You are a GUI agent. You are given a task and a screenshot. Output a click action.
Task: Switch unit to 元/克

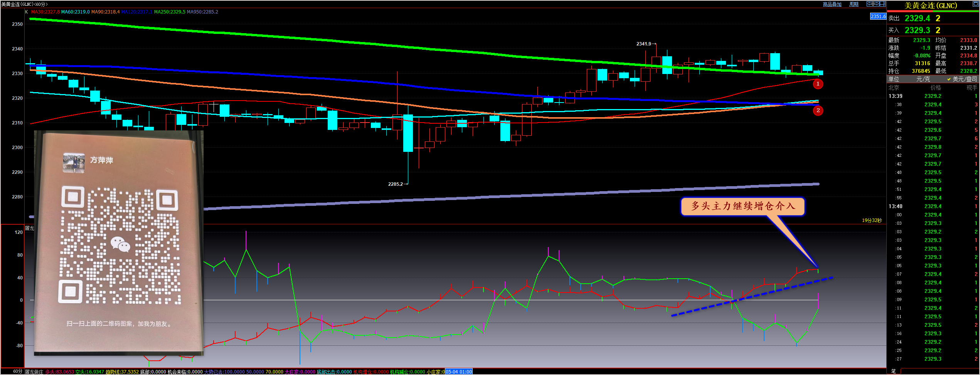[x=923, y=79]
